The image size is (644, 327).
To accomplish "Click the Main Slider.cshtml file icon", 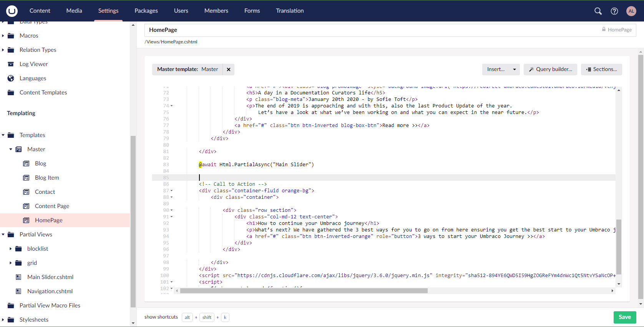I will [x=18, y=277].
